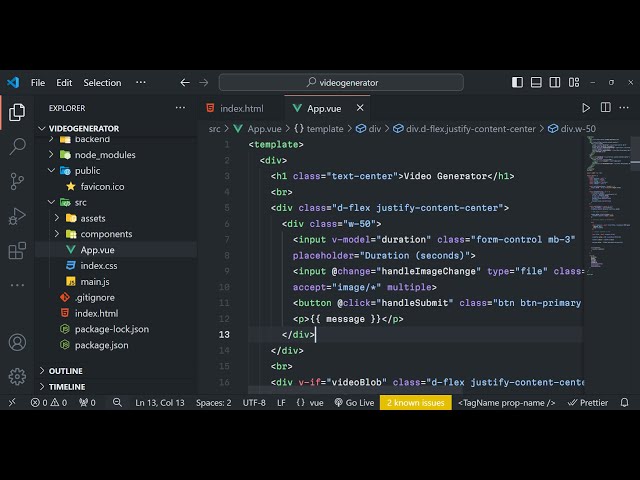Click the 2 known issues status item
Viewport: 640px width, 480px height.
pos(415,402)
